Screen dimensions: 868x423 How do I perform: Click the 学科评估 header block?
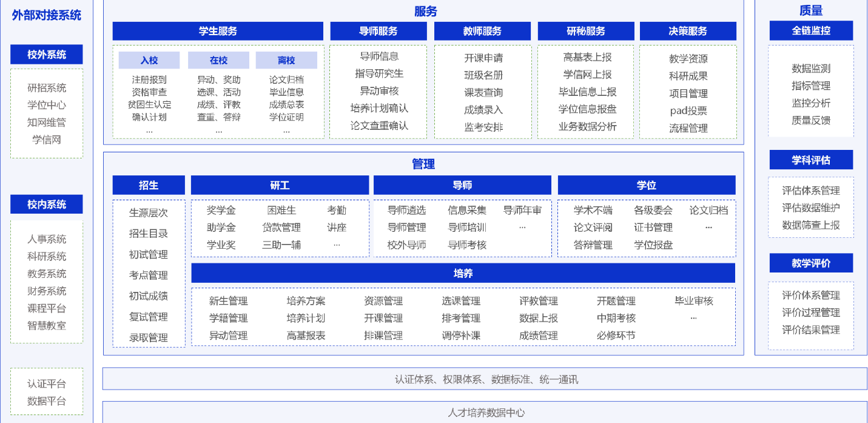[x=811, y=160]
